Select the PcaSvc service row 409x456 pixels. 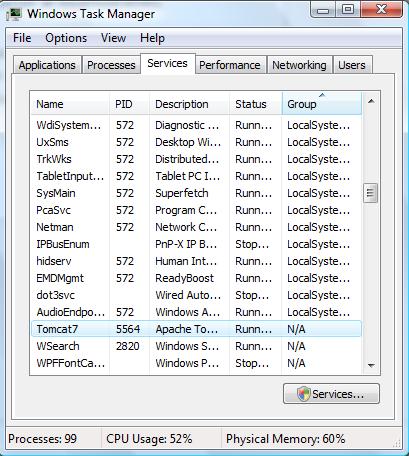pyautogui.click(x=196, y=210)
